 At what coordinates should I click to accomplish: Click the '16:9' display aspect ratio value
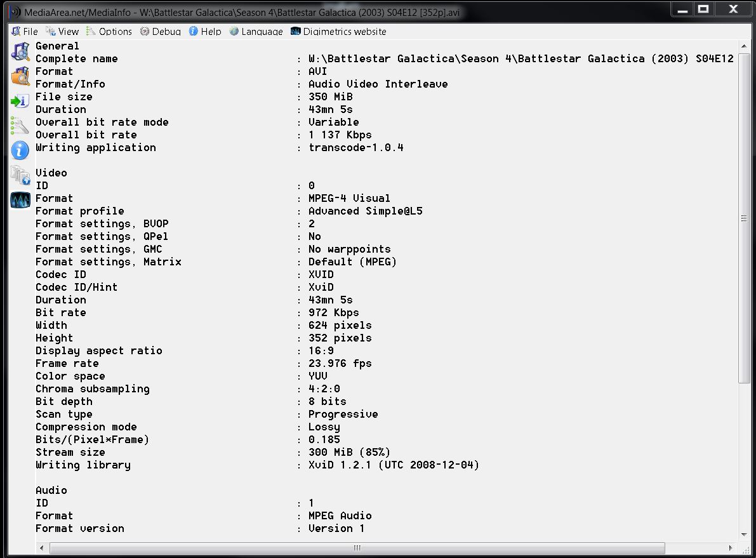click(321, 350)
